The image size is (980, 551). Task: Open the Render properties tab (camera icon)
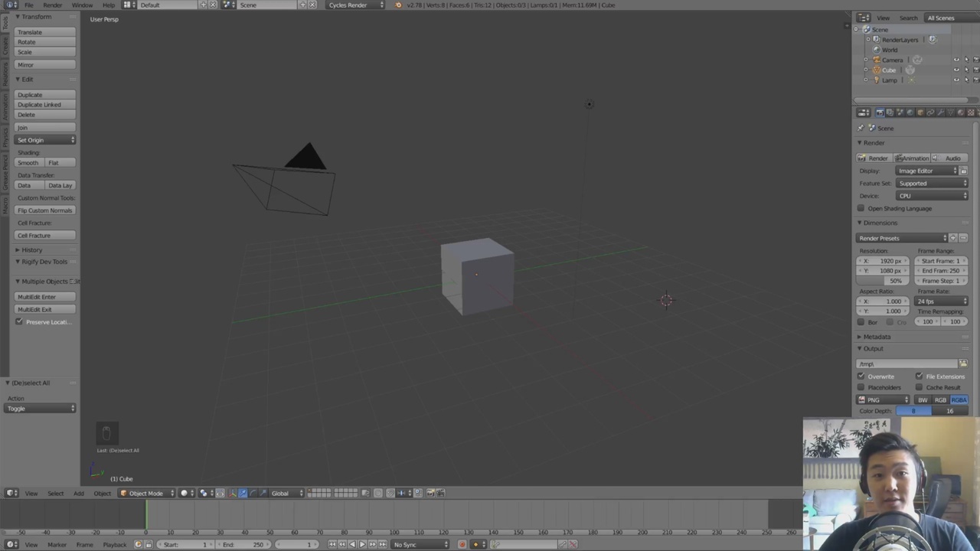[x=880, y=112]
